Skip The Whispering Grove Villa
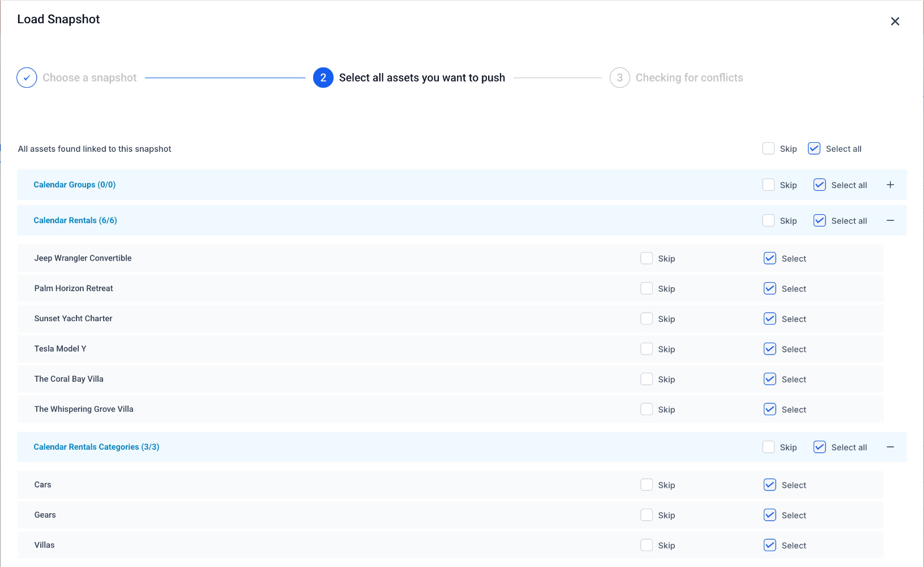 [647, 409]
